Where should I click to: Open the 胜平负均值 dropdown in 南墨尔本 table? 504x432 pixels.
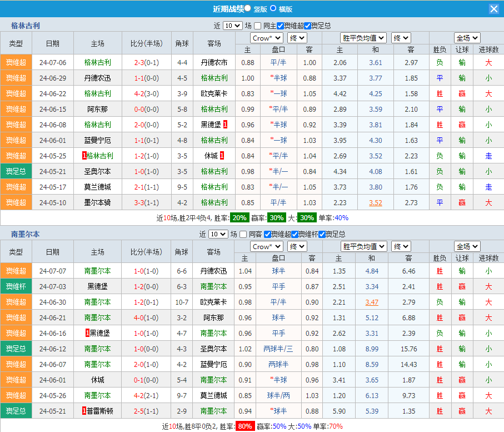click(363, 246)
